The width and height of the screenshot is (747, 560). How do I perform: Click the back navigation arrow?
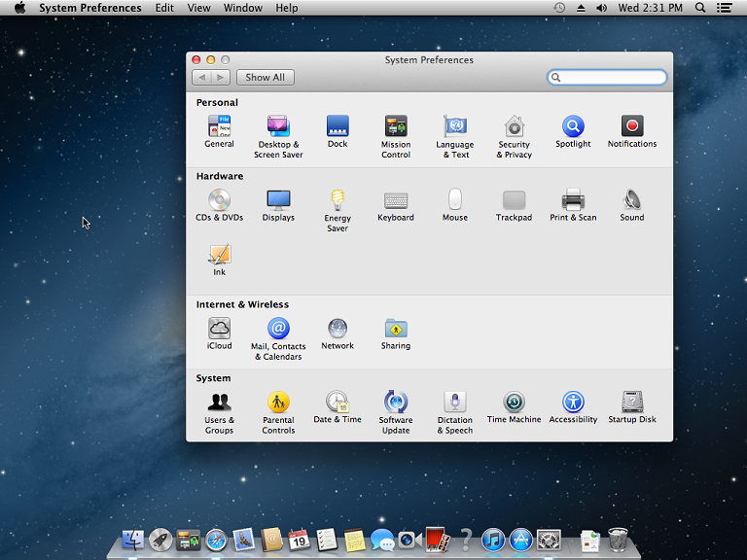(x=201, y=78)
